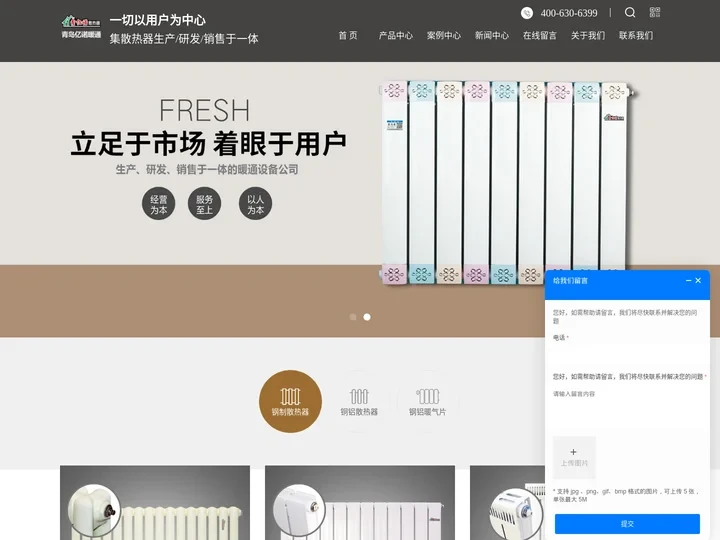Open the search magnifier icon in header
This screenshot has width=720, height=540.
[630, 12]
